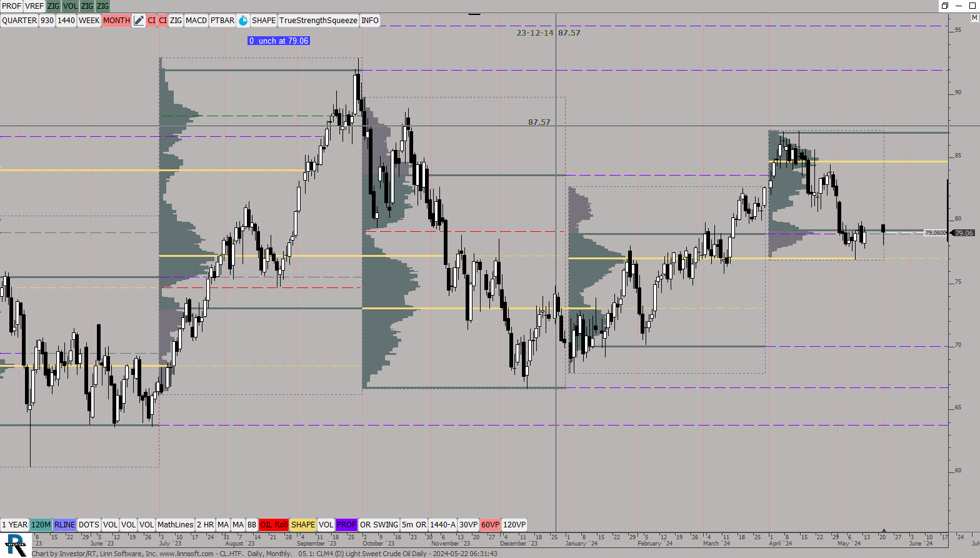980x558 pixels.
Task: Click the OR SWING button
Action: (379, 525)
